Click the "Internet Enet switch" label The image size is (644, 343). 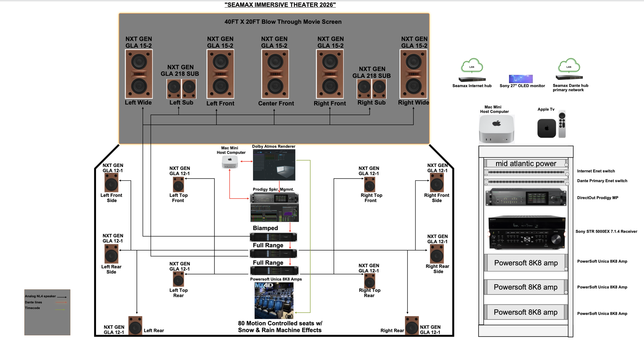[596, 171]
